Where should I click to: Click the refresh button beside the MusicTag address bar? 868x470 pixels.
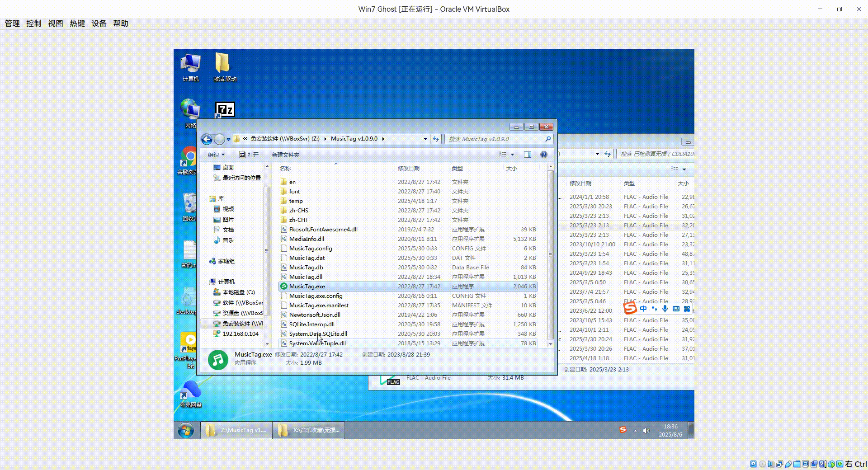436,139
